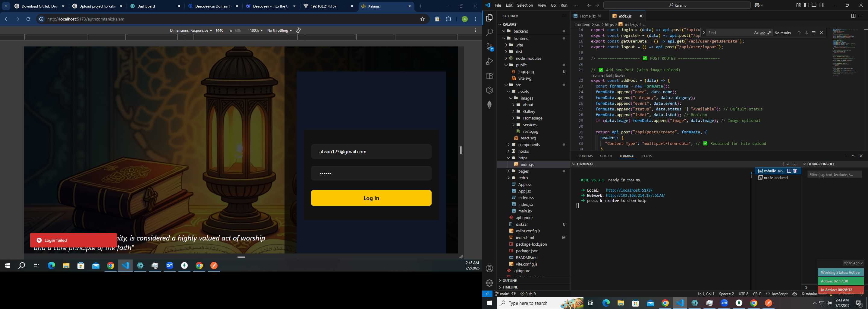
Task: Open the Dimensions: Responsive dropdown
Action: [x=191, y=30]
